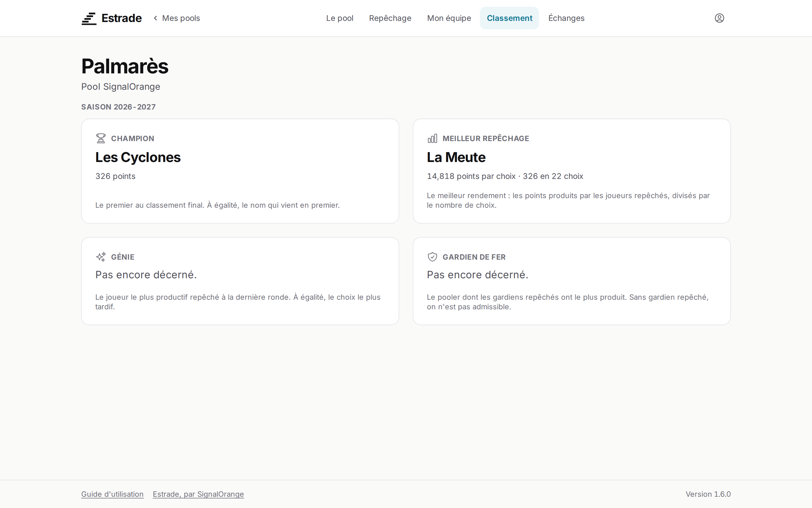Click the Champion card label
The height and width of the screenshot is (508, 812).
pyautogui.click(x=133, y=138)
